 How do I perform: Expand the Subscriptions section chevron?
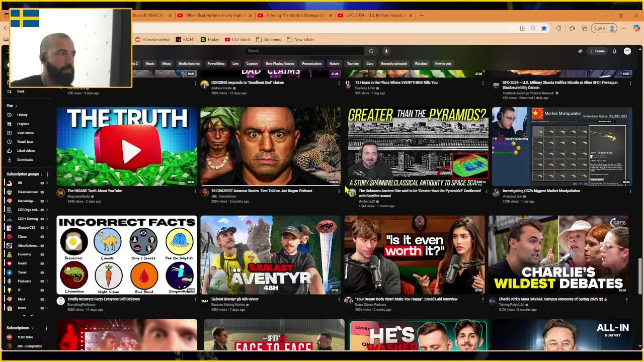(32, 328)
